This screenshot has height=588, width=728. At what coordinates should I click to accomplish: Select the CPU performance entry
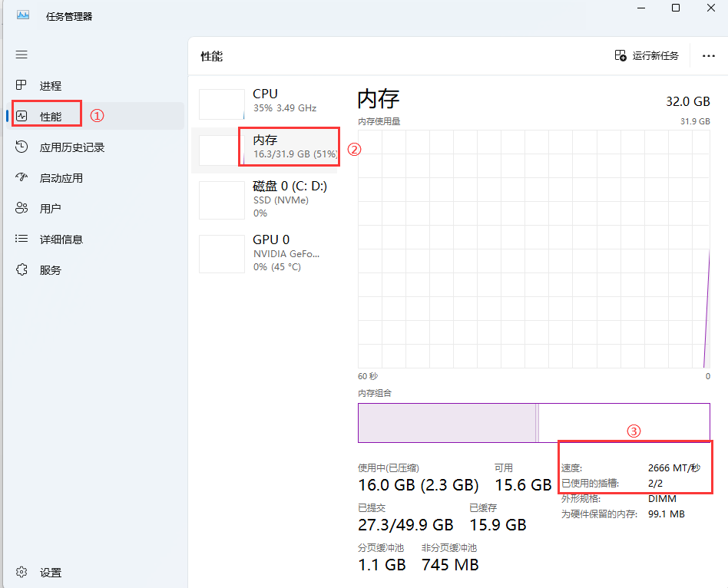pos(284,101)
